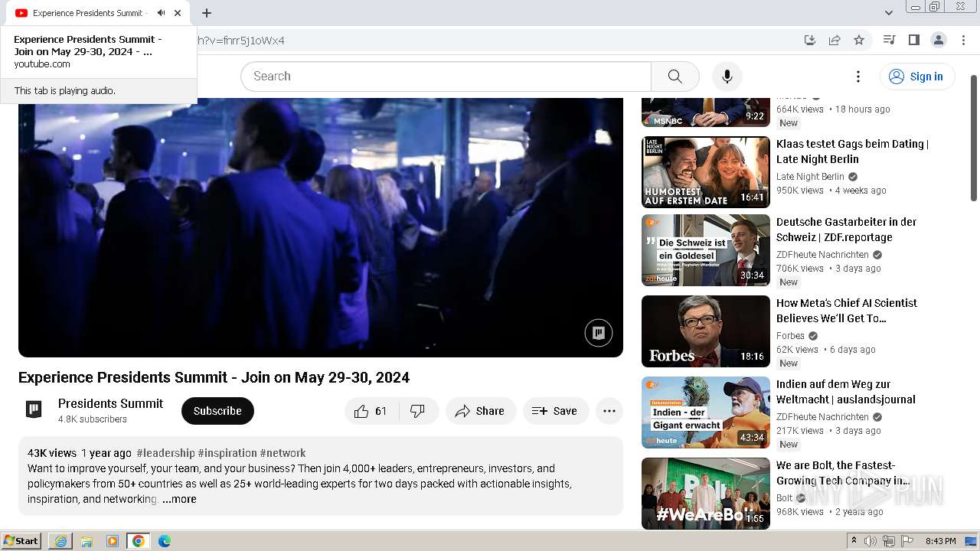Image resolution: width=980 pixels, height=551 pixels.
Task: Dislike this video
Action: [418, 411]
